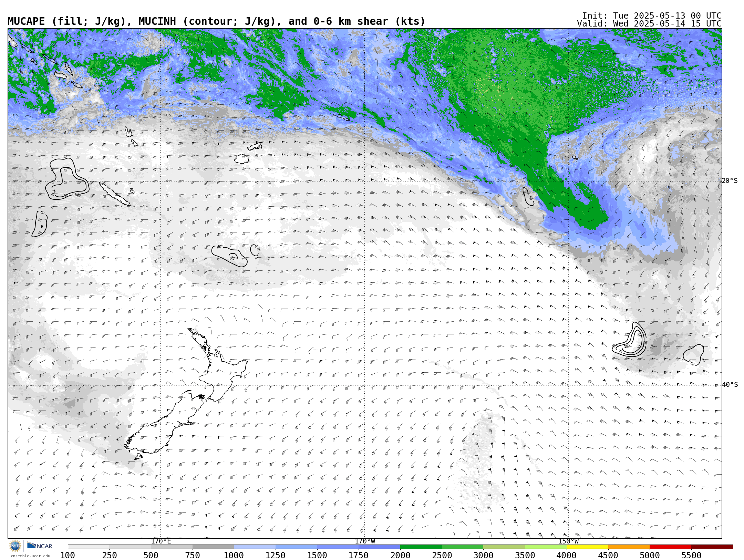Click the 170°E longitude label
The image size is (744, 560).
pos(161,541)
